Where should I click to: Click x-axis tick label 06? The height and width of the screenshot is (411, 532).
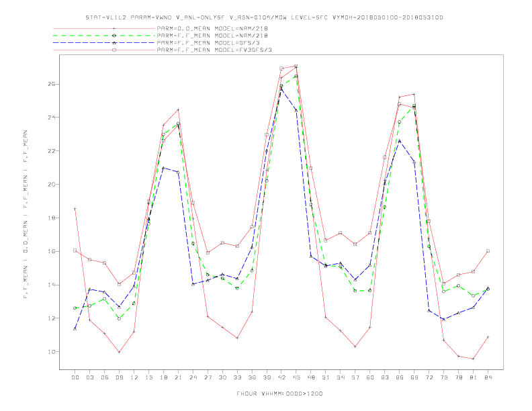click(x=105, y=377)
